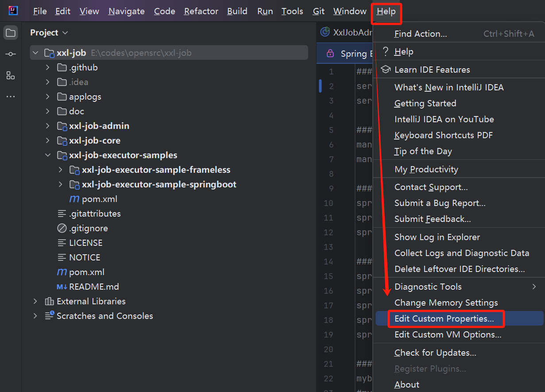This screenshot has height=392, width=545.
Task: Click the Help question mark icon
Action: point(386,52)
